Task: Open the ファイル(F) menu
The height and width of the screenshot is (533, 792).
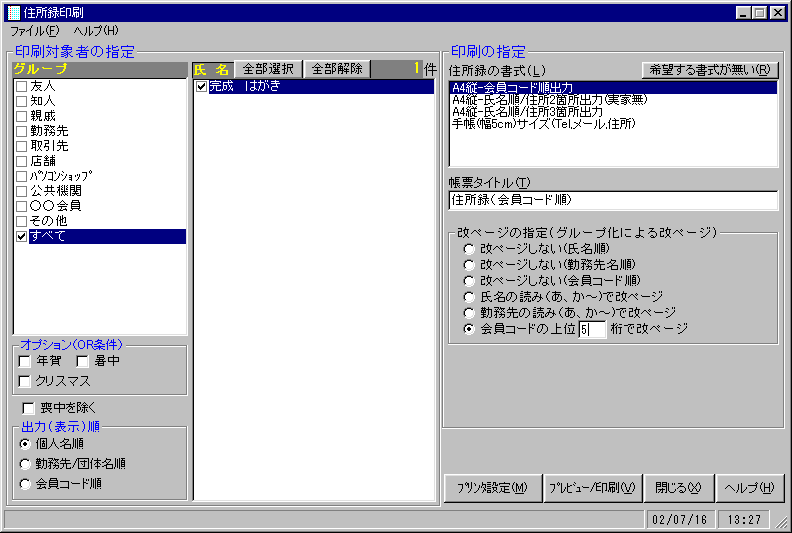Action: coord(35,31)
